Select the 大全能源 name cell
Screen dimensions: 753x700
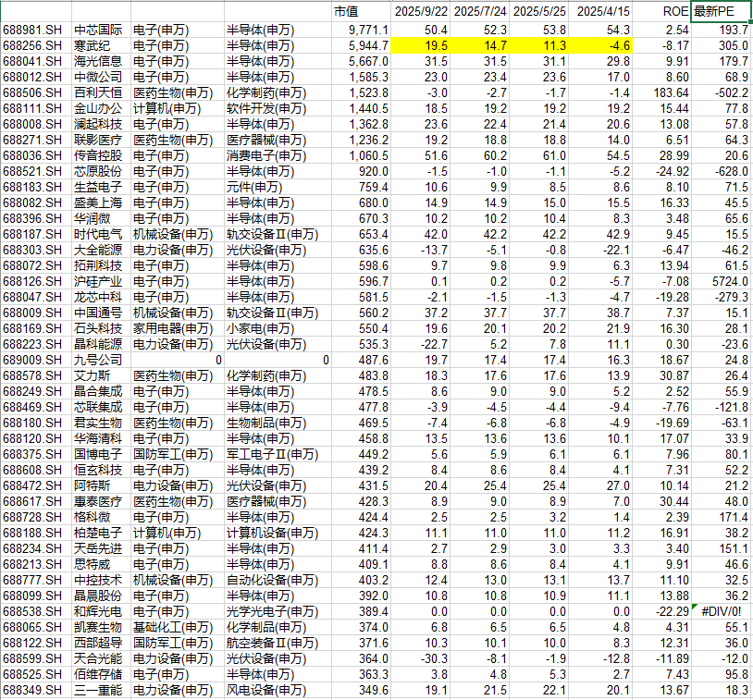101,251
